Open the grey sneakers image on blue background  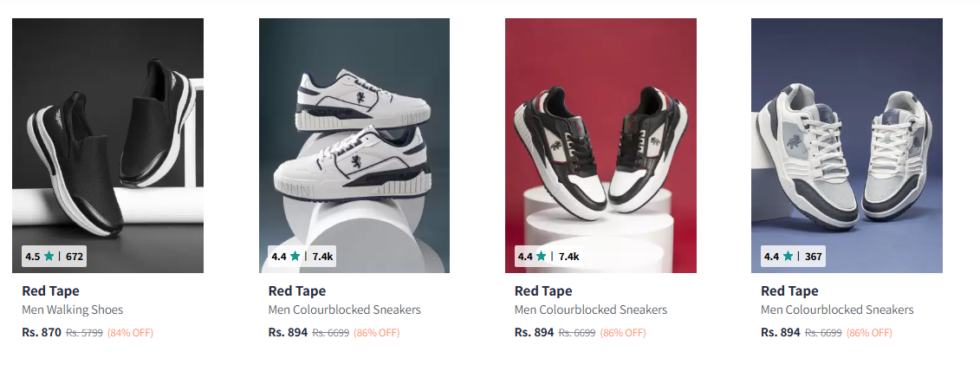pyautogui.click(x=847, y=130)
